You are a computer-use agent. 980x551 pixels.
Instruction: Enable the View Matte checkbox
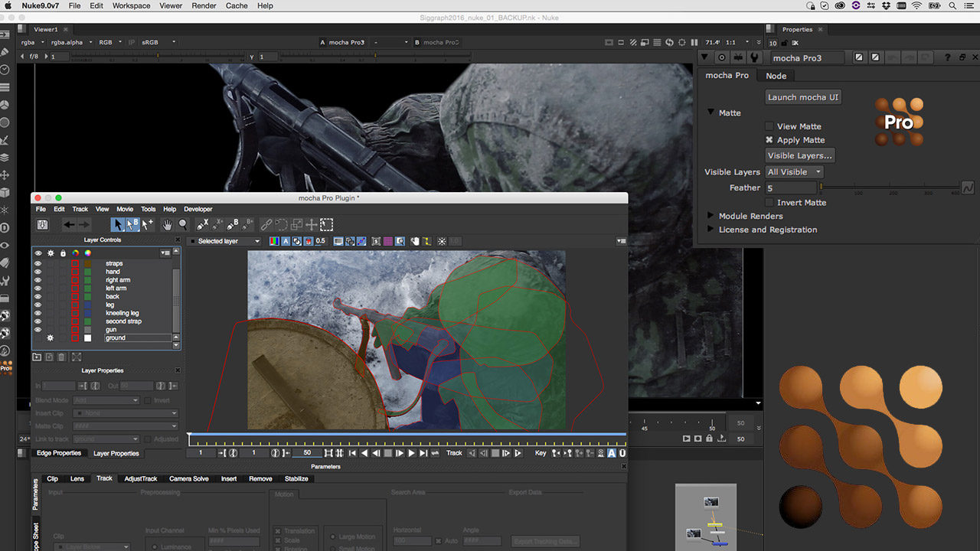(769, 126)
